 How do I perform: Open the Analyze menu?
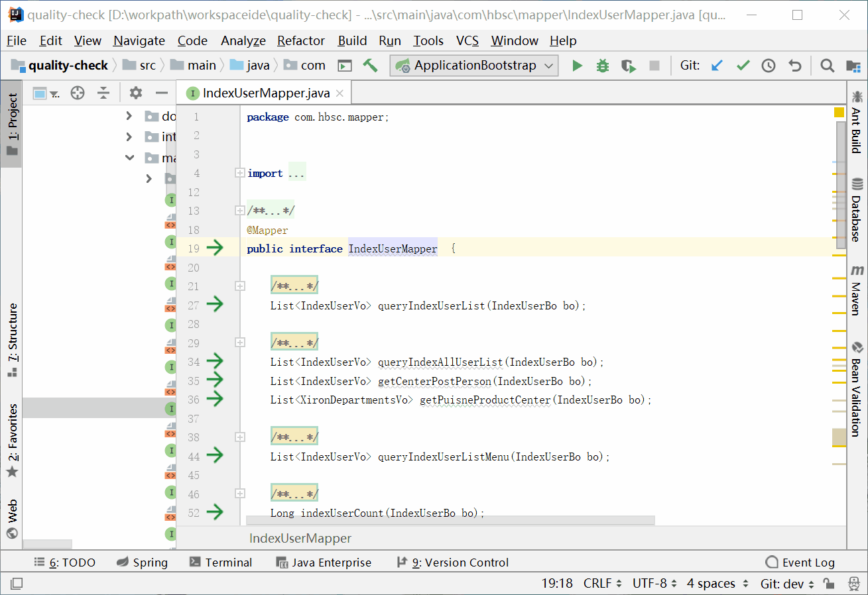click(243, 40)
